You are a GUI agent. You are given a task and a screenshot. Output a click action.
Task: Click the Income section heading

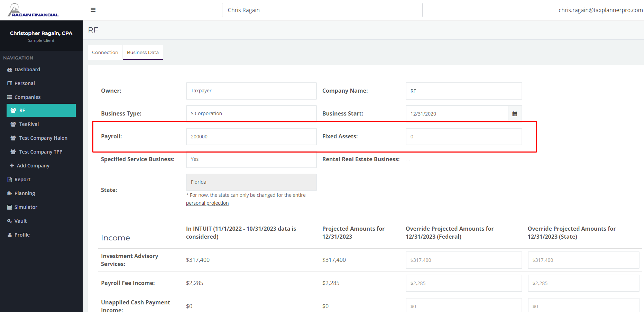point(116,238)
